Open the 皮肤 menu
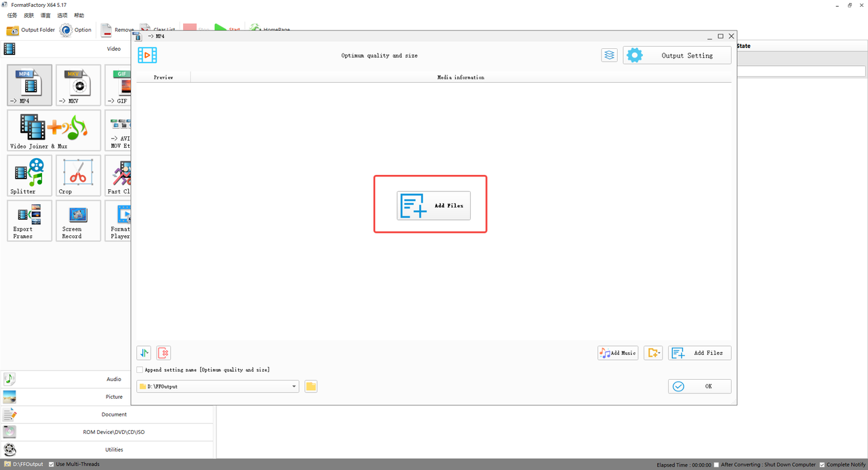Screen dimensions: 868x470 (29, 15)
